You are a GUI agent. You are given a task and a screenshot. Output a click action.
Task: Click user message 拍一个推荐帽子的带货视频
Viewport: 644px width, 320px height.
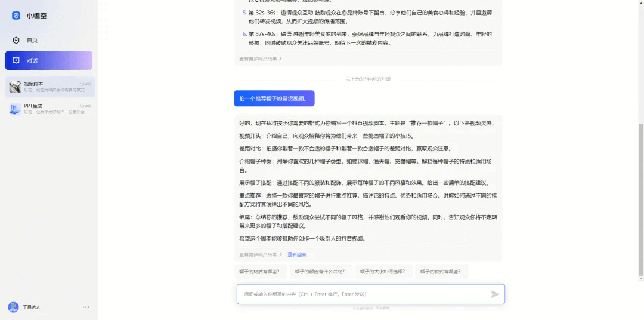tap(274, 99)
